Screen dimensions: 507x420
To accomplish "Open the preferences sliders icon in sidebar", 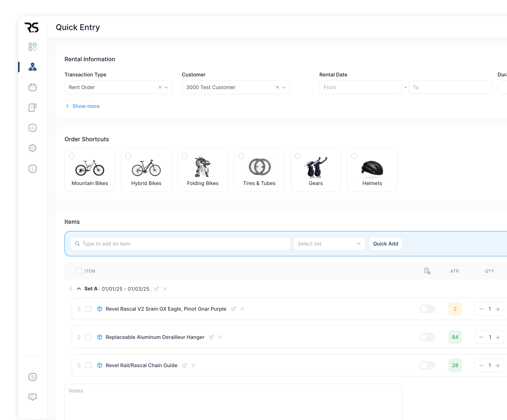I will pos(32,377).
